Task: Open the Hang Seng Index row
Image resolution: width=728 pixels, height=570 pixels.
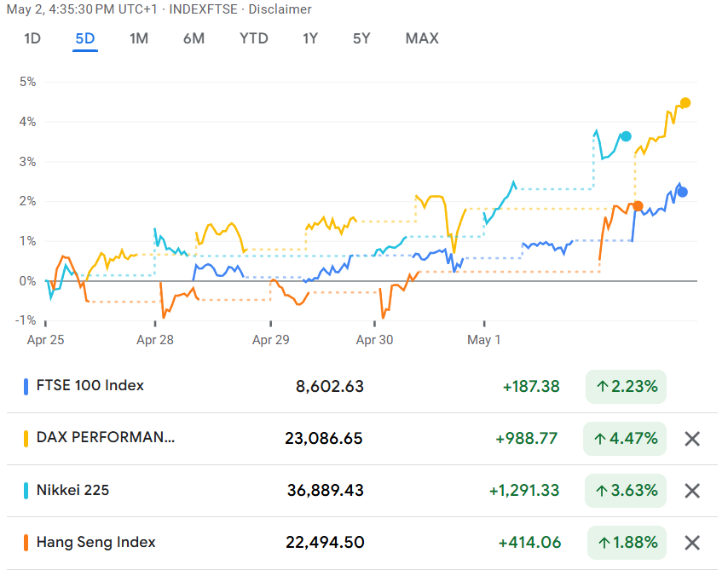Action: pos(362,543)
